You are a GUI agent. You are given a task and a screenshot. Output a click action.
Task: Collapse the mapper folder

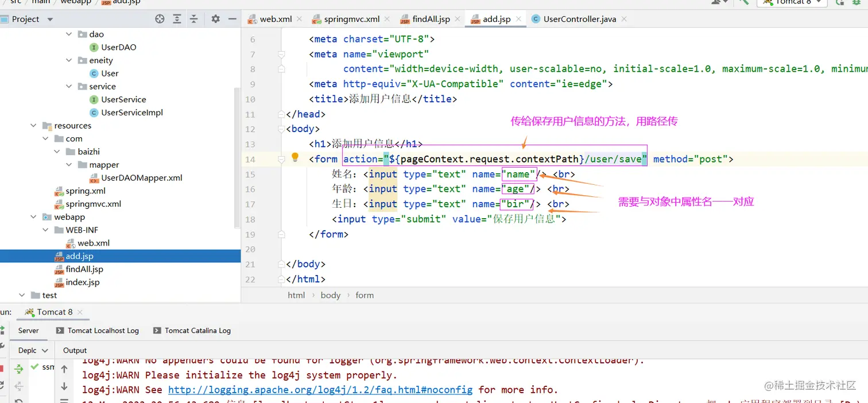click(x=69, y=165)
